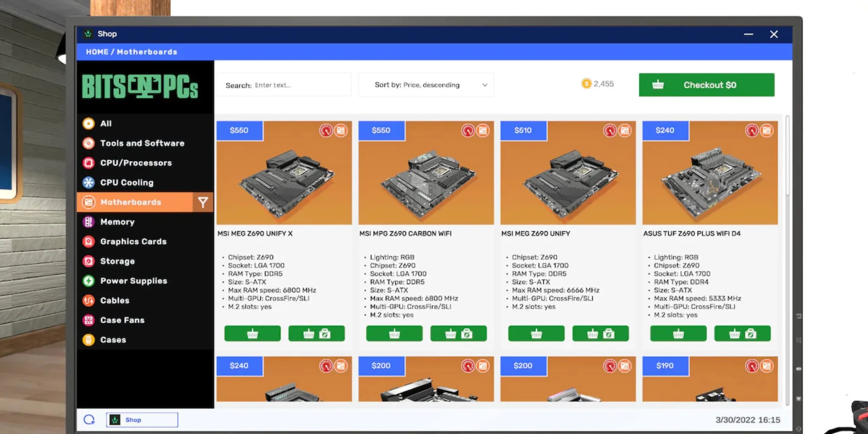Click the gold coin balance icon
The image size is (868, 434).
586,83
